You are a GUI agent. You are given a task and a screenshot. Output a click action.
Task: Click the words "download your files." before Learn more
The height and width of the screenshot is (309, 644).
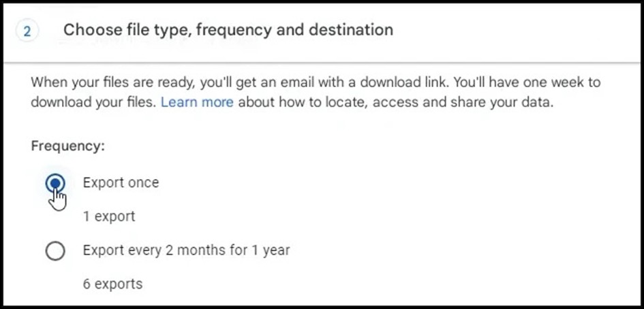click(93, 102)
